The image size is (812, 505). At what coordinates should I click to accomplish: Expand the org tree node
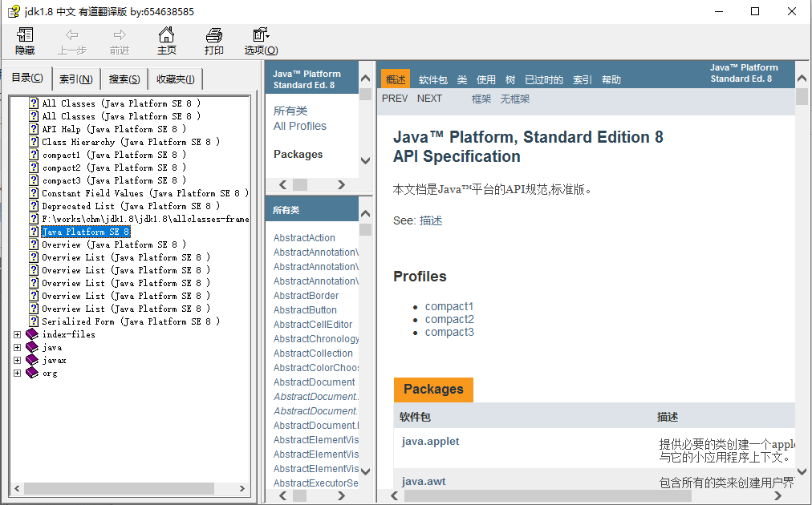(18, 373)
